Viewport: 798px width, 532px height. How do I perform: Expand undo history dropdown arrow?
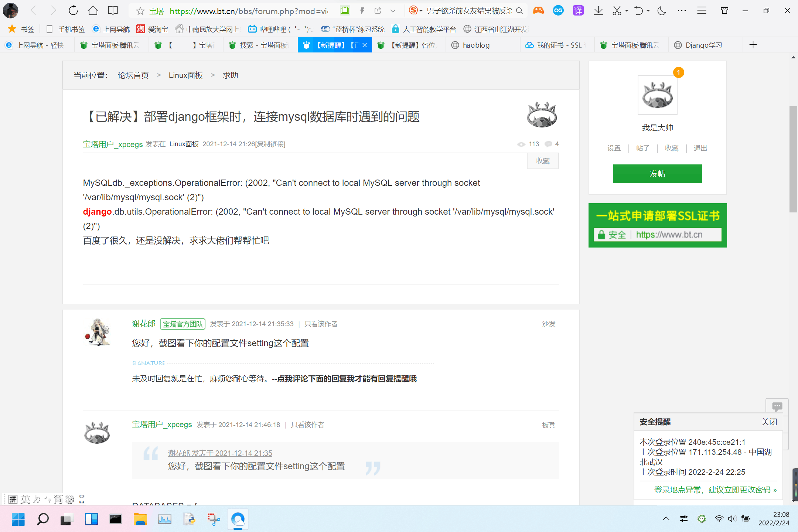click(648, 11)
